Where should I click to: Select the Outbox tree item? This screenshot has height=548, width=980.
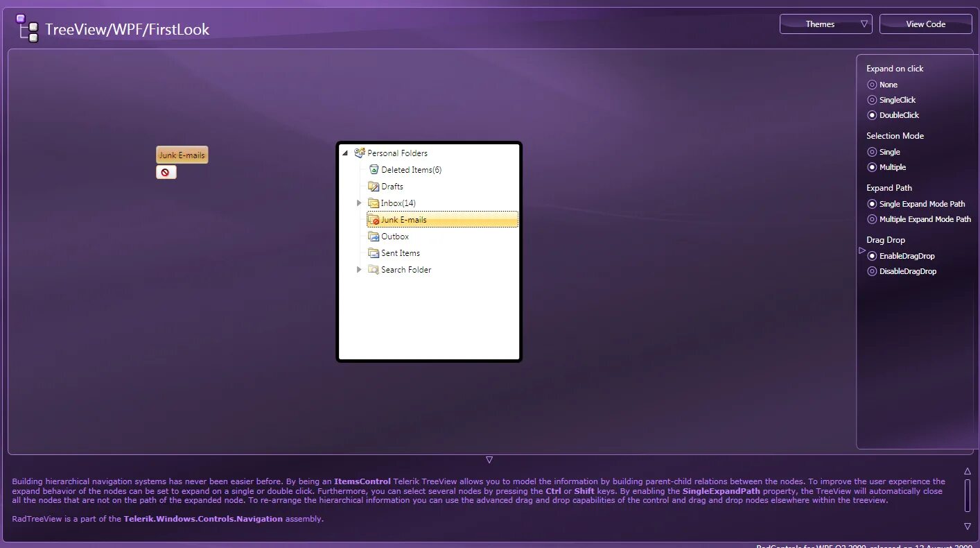point(395,236)
